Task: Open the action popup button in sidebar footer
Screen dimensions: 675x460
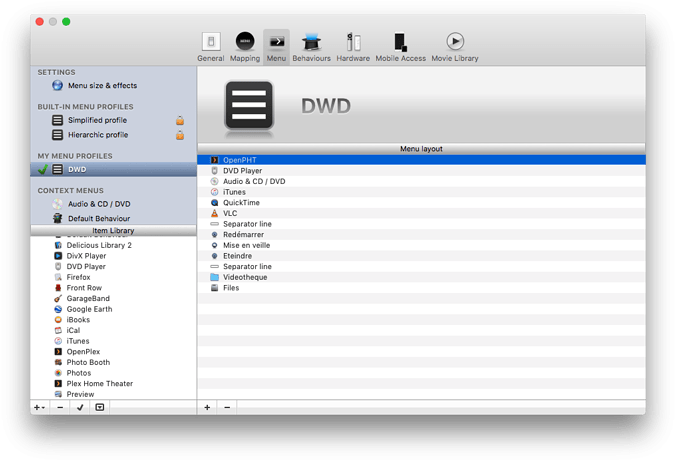Action: coord(100,408)
